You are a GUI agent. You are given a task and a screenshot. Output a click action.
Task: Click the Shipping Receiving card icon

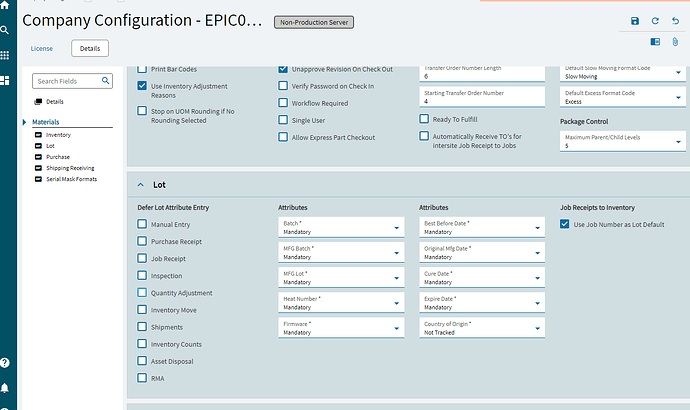click(38, 168)
